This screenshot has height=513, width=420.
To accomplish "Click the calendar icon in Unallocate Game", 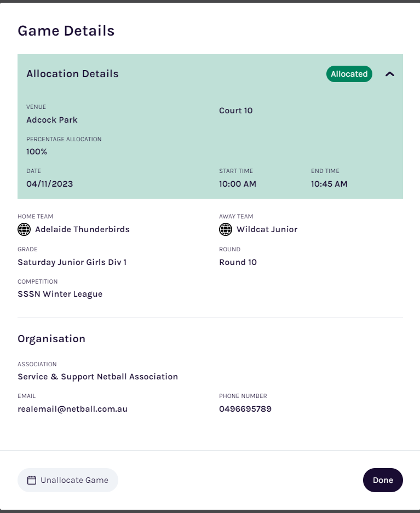I will (32, 480).
